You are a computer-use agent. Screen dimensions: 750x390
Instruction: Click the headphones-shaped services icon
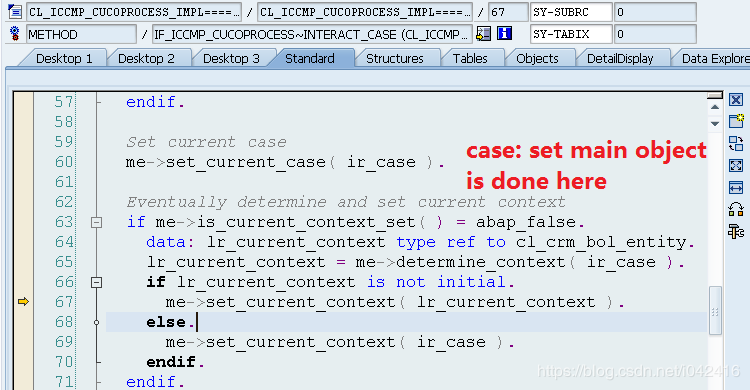click(736, 209)
